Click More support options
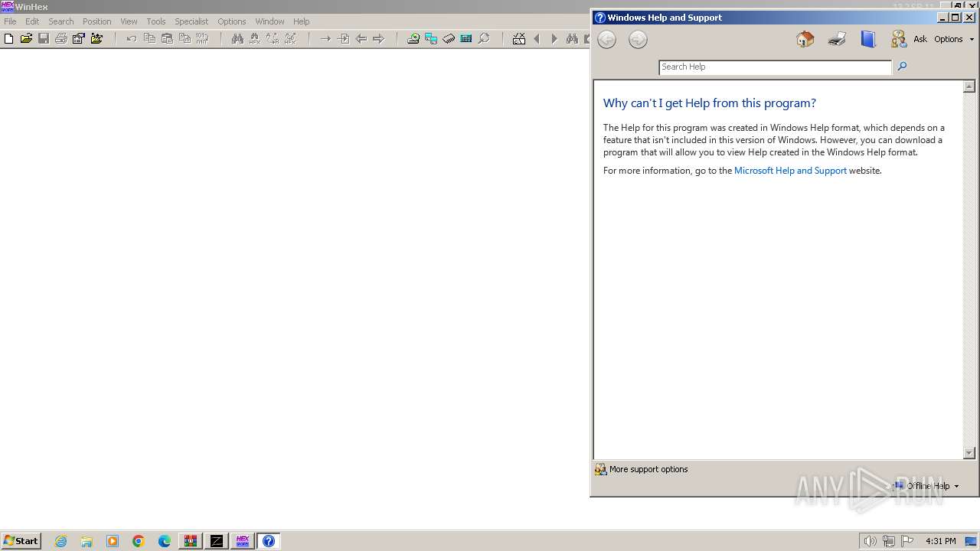 [642, 469]
